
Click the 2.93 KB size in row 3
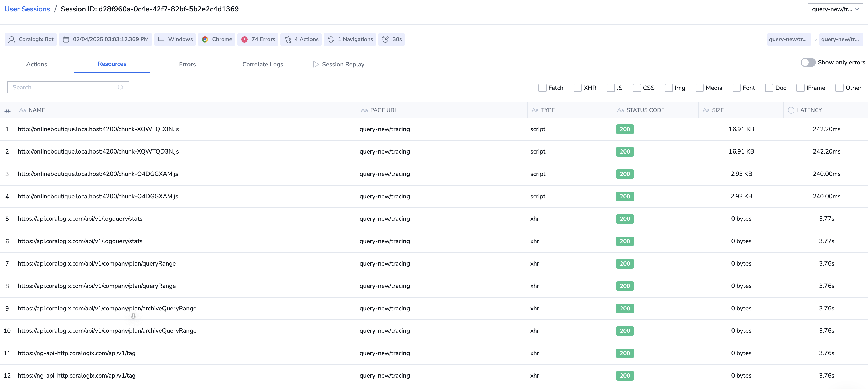tap(741, 174)
